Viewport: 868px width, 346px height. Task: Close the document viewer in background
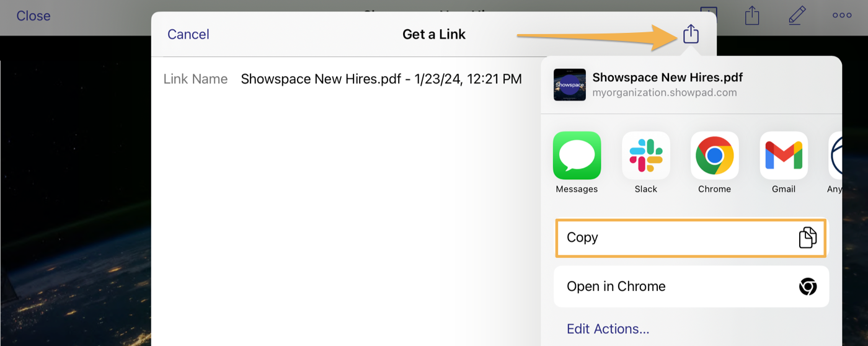click(33, 16)
